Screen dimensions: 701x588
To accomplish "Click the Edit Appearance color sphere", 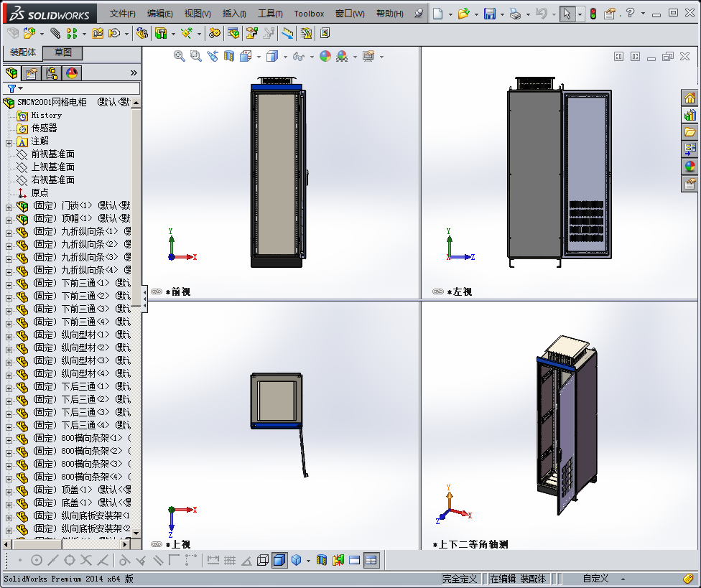I will click(325, 56).
